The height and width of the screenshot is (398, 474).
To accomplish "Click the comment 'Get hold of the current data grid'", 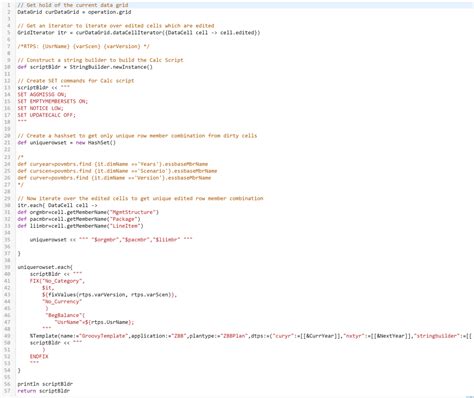I will point(73,5).
